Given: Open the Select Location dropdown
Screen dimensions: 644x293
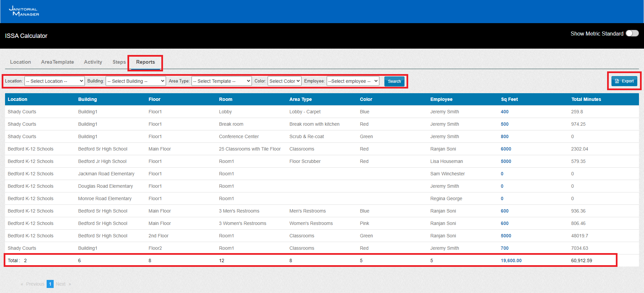Looking at the screenshot, I should pyautogui.click(x=54, y=81).
